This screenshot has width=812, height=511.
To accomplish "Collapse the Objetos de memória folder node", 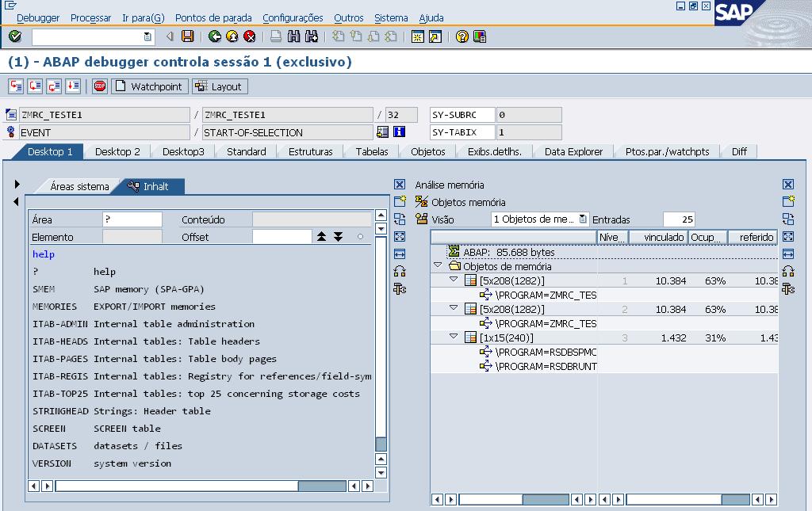I will click(439, 266).
